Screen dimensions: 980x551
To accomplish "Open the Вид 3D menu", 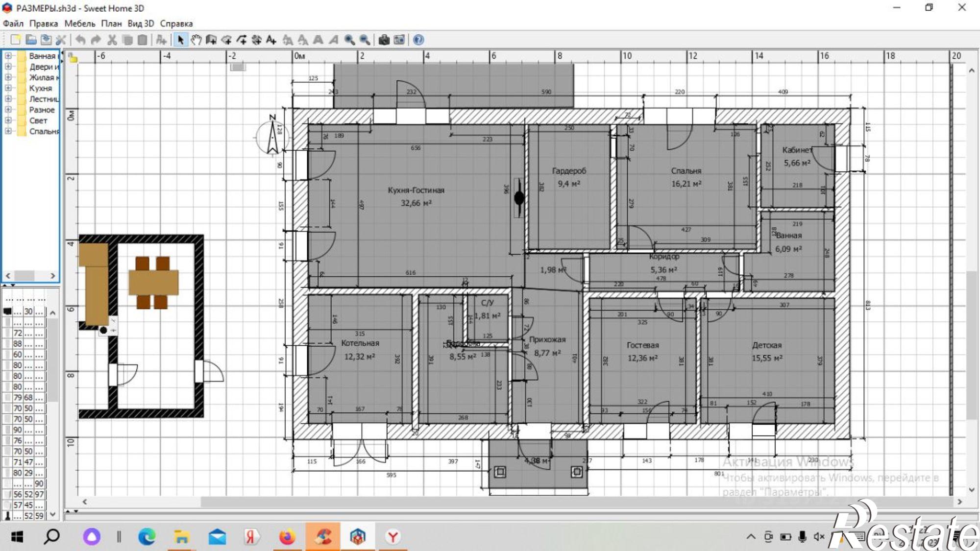I will (x=141, y=24).
